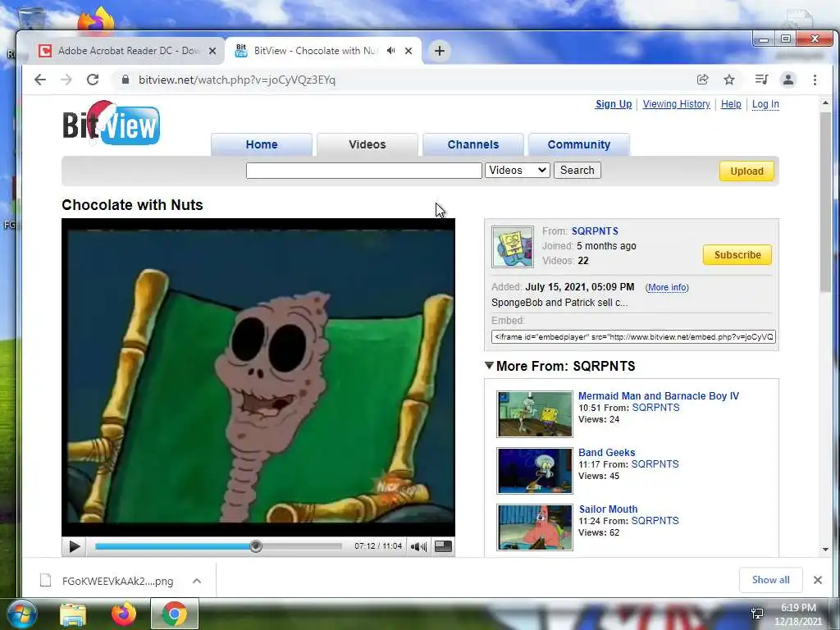The width and height of the screenshot is (840, 630).
Task: Click the taskbar clock showing 6:19 PM
Action: click(x=798, y=614)
